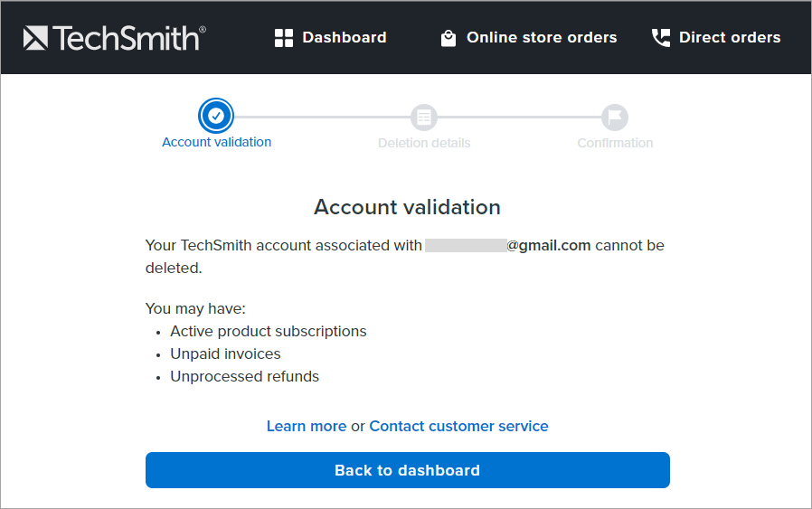This screenshot has height=509, width=812.
Task: Select the Confirmation flag step icon
Action: click(615, 117)
